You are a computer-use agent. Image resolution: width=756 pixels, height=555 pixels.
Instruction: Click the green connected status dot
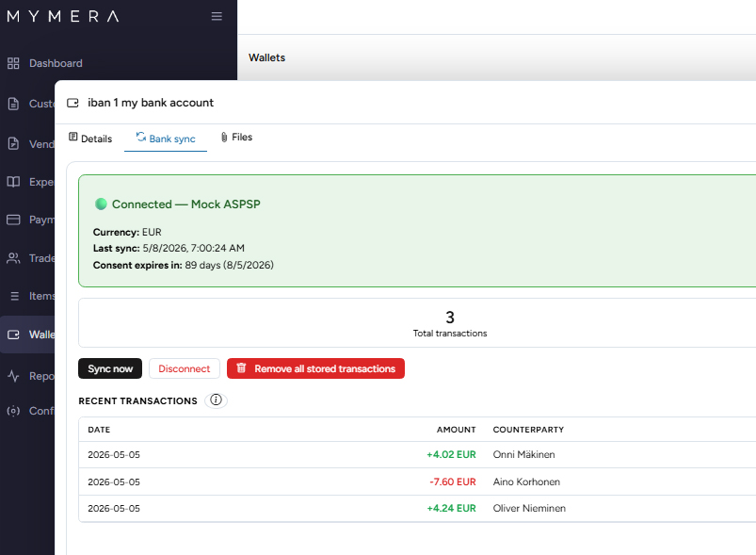[101, 204]
